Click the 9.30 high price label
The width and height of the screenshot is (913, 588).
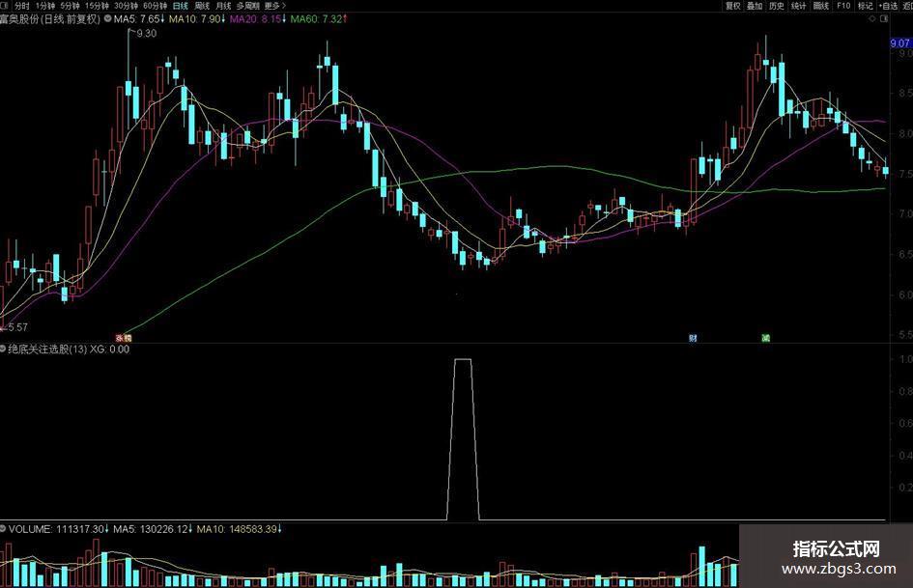tap(146, 33)
